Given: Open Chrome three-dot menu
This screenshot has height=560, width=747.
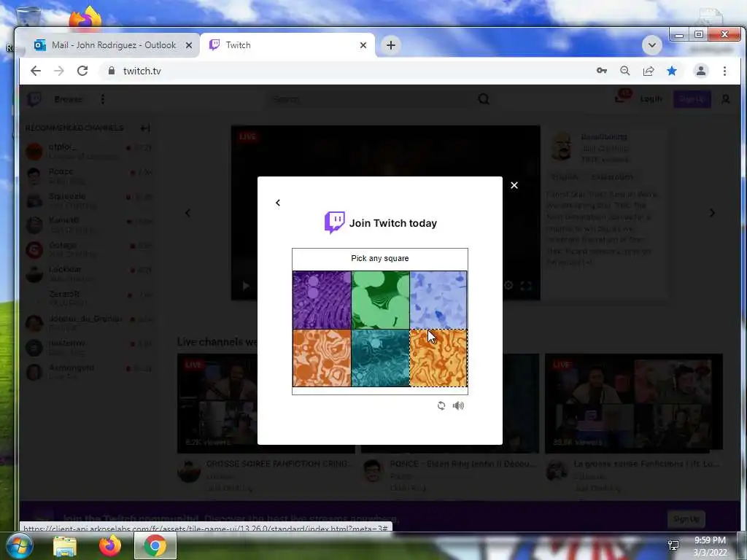Looking at the screenshot, I should [x=724, y=71].
